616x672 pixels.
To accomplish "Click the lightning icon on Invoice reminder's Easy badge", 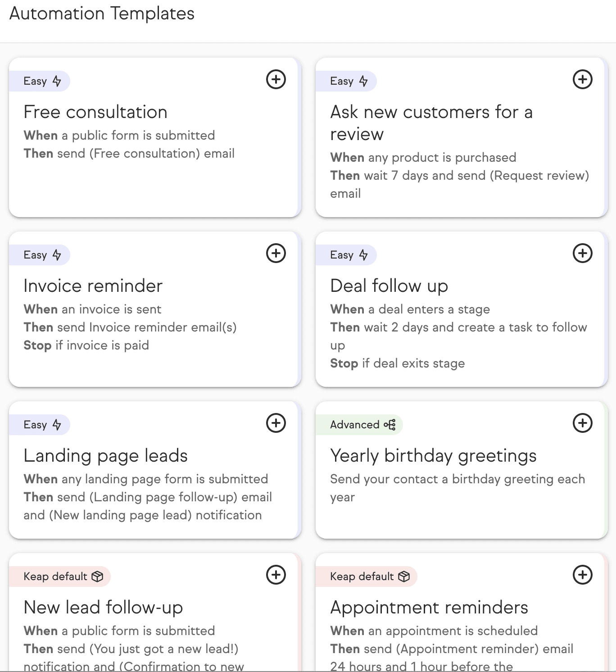I will pos(57,255).
